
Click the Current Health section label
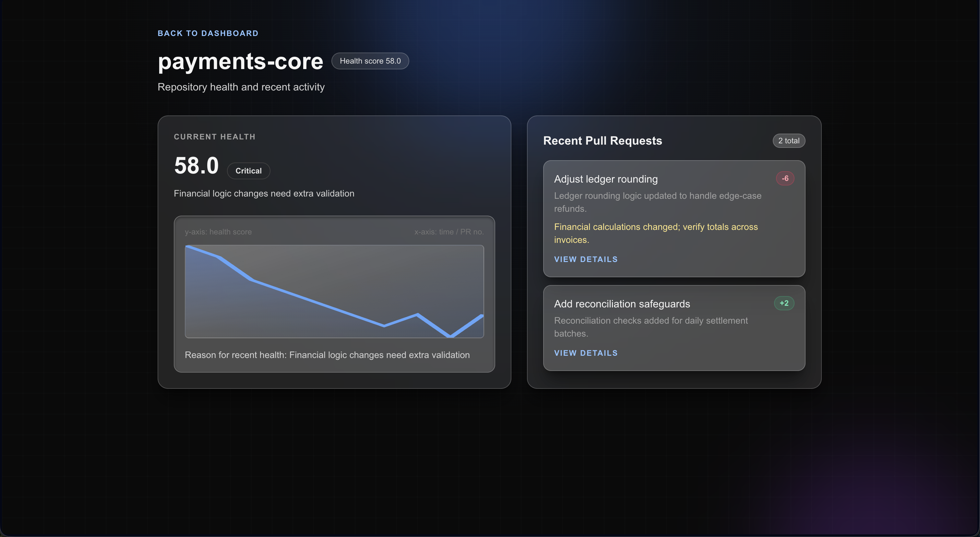(x=214, y=137)
